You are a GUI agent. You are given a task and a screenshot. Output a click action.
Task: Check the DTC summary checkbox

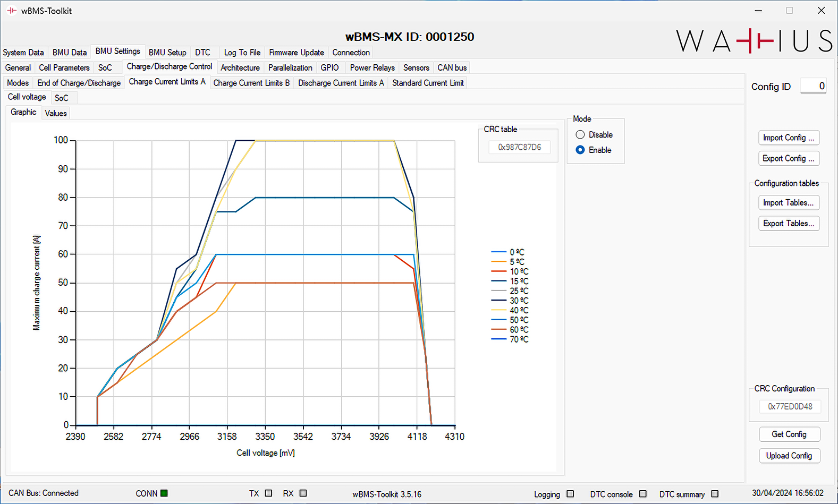tap(715, 494)
